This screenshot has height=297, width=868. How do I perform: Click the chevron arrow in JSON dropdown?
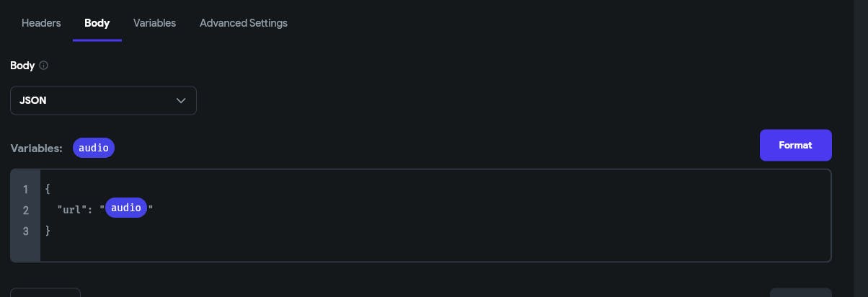pyautogui.click(x=181, y=101)
